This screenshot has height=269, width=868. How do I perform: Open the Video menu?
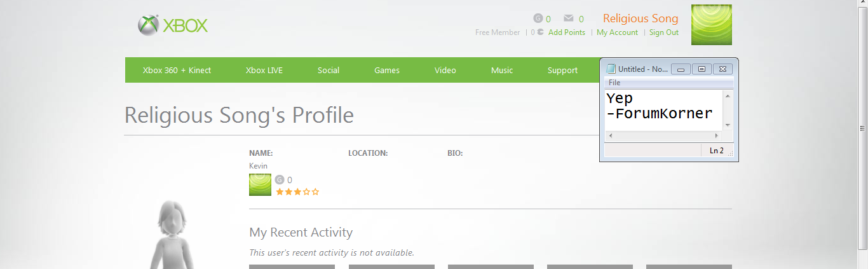445,70
